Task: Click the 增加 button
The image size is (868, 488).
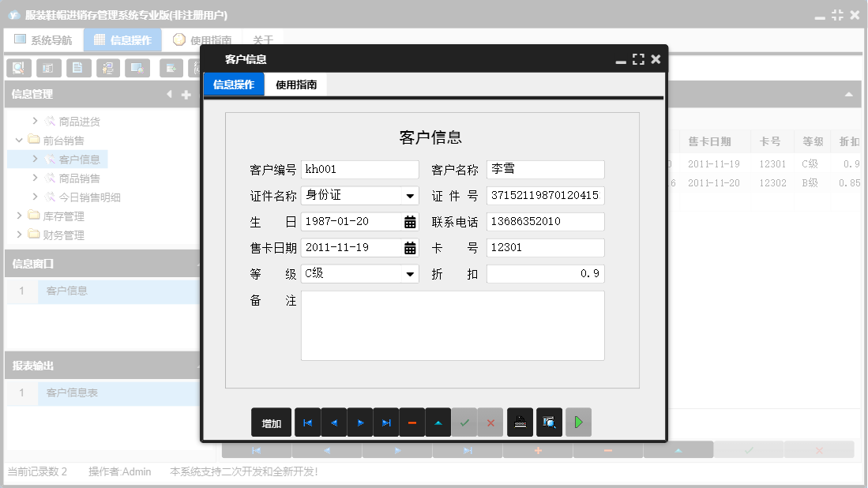Action: click(271, 422)
